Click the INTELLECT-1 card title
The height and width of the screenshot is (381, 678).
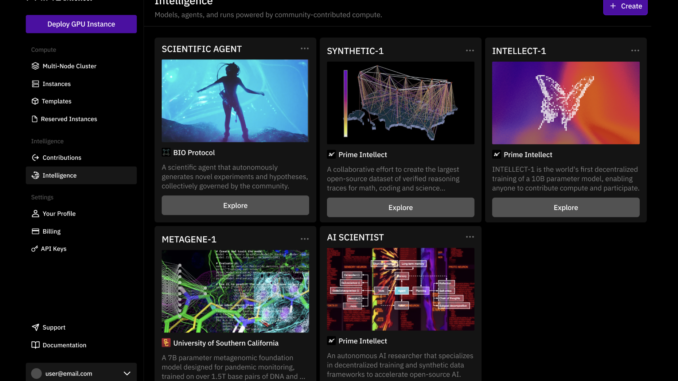[x=519, y=51]
